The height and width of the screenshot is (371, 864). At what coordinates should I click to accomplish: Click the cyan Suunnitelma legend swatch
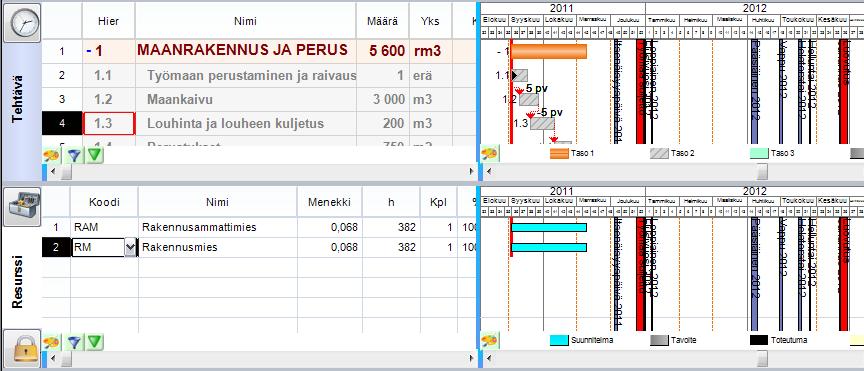[x=559, y=340]
